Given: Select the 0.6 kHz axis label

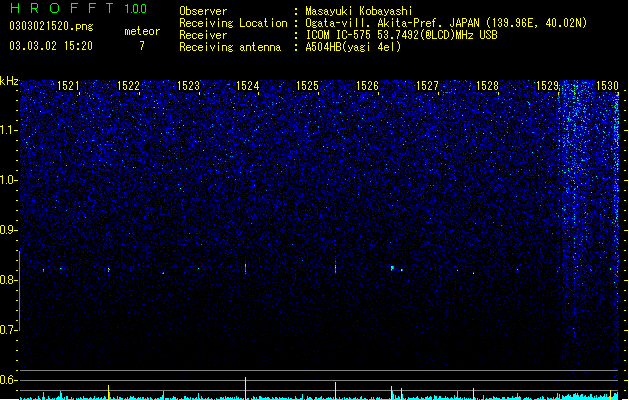Looking at the screenshot, I should (9, 380).
